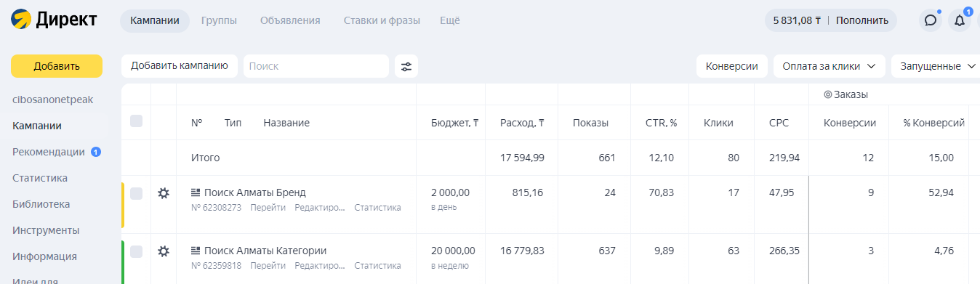Click Статистика under Поиск Алматы Бренд
Screen dimensions: 980x284
(x=377, y=208)
